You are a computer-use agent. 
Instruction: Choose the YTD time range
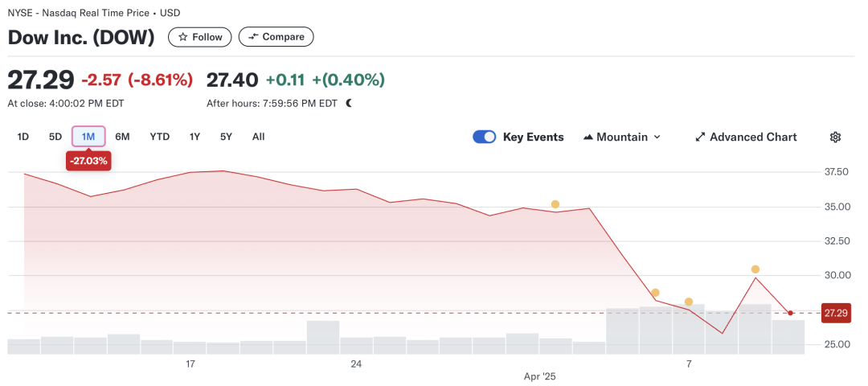click(159, 137)
